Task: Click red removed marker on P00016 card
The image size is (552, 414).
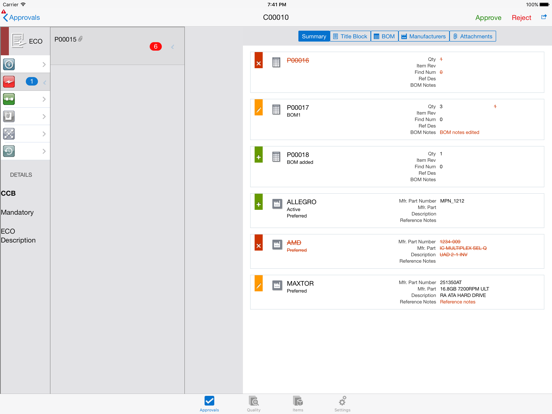Action: (259, 60)
